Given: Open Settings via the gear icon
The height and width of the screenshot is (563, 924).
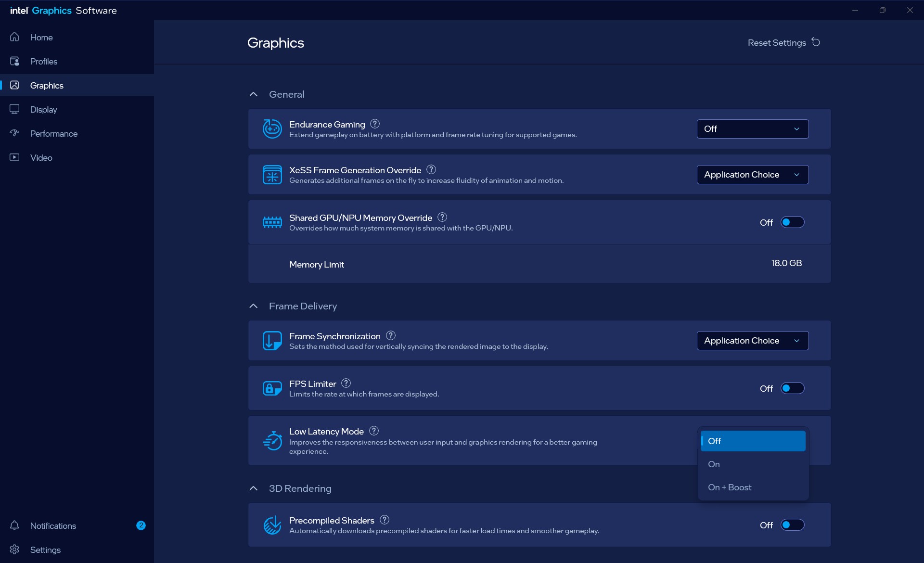Looking at the screenshot, I should coord(14,550).
